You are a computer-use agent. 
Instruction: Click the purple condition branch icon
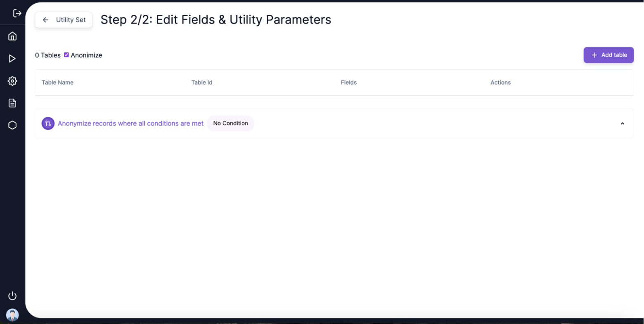tap(48, 123)
